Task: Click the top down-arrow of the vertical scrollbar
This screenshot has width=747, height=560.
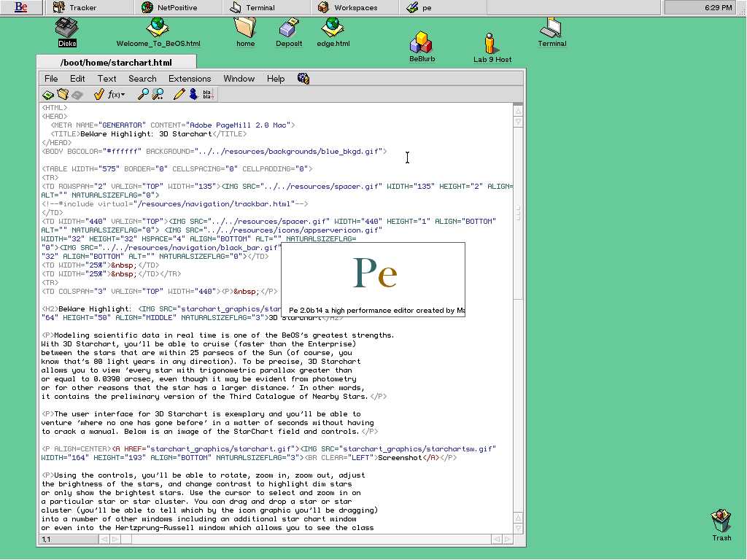Action: pos(518,122)
